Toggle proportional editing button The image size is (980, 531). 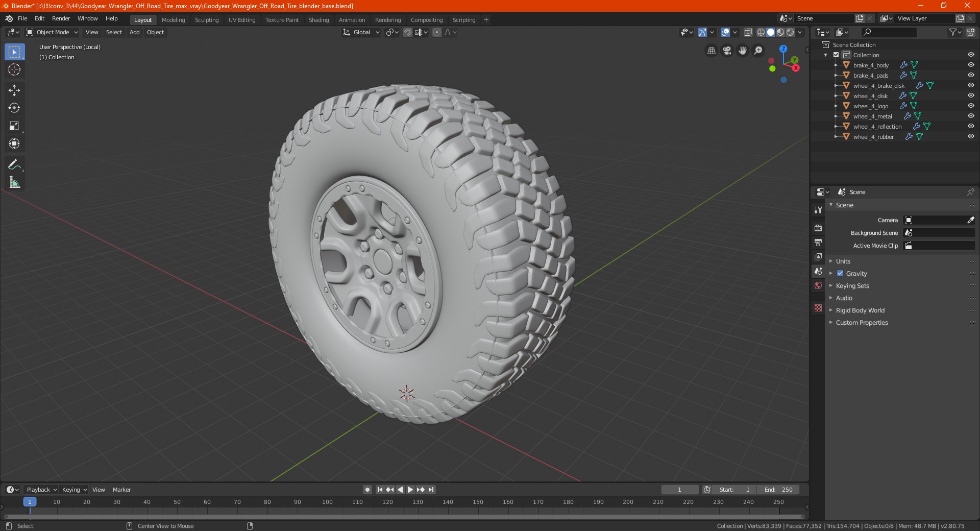pos(437,32)
